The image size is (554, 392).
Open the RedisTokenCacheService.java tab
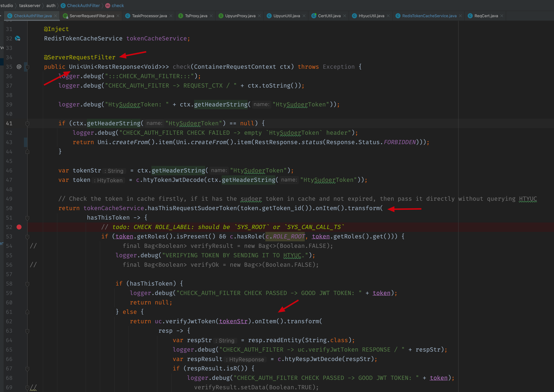pos(429,16)
